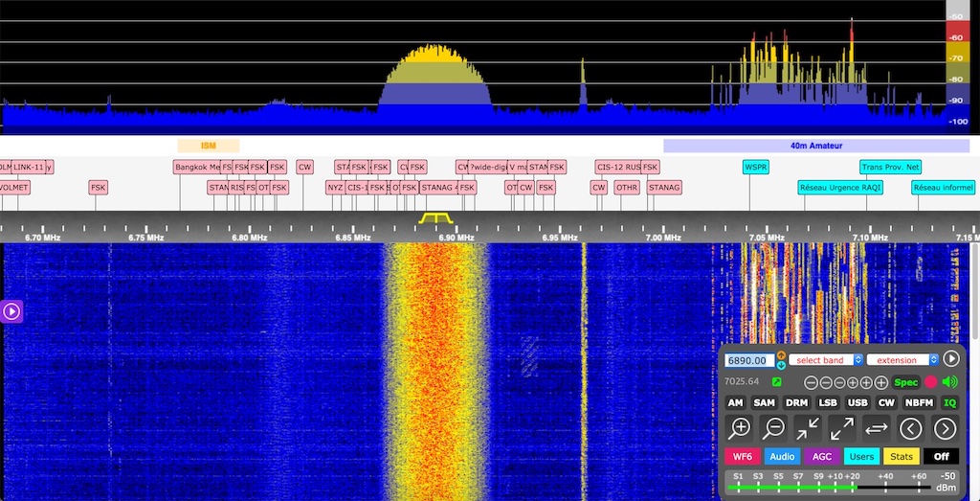Click the WSPR station label

[755, 167]
